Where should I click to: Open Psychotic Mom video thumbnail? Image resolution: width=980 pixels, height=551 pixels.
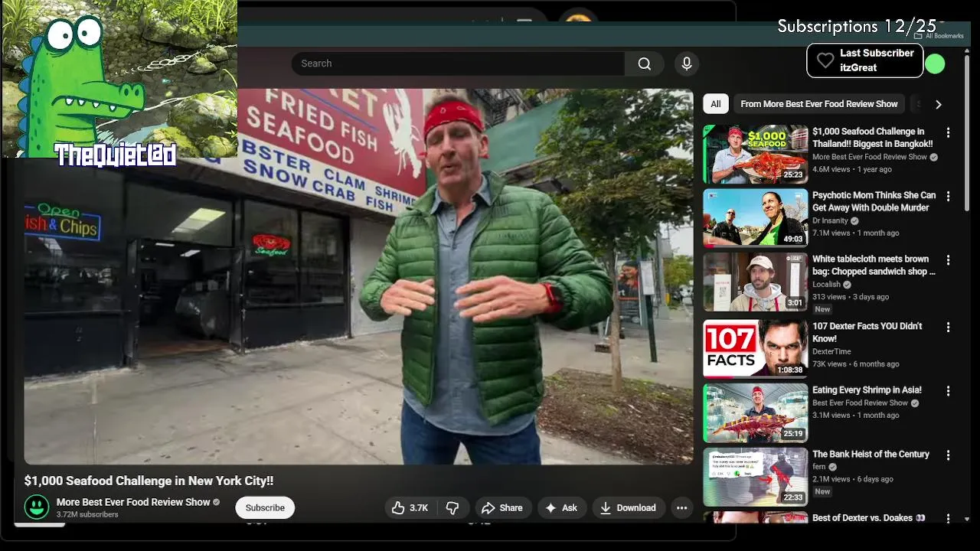756,218
